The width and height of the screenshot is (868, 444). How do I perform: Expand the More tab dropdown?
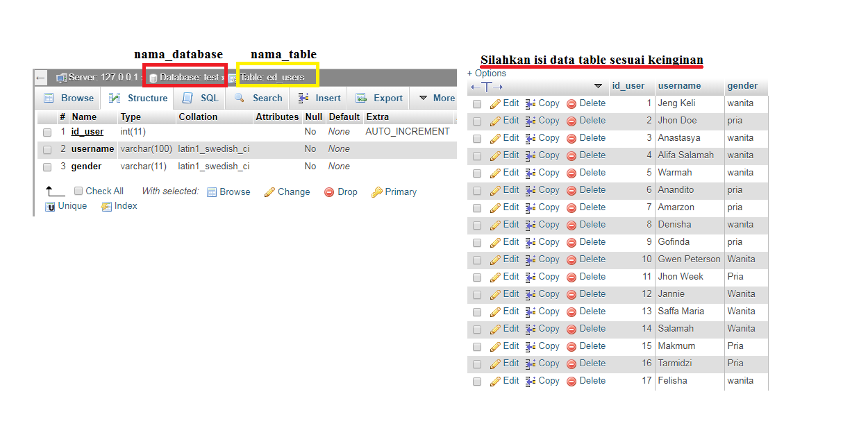(437, 98)
